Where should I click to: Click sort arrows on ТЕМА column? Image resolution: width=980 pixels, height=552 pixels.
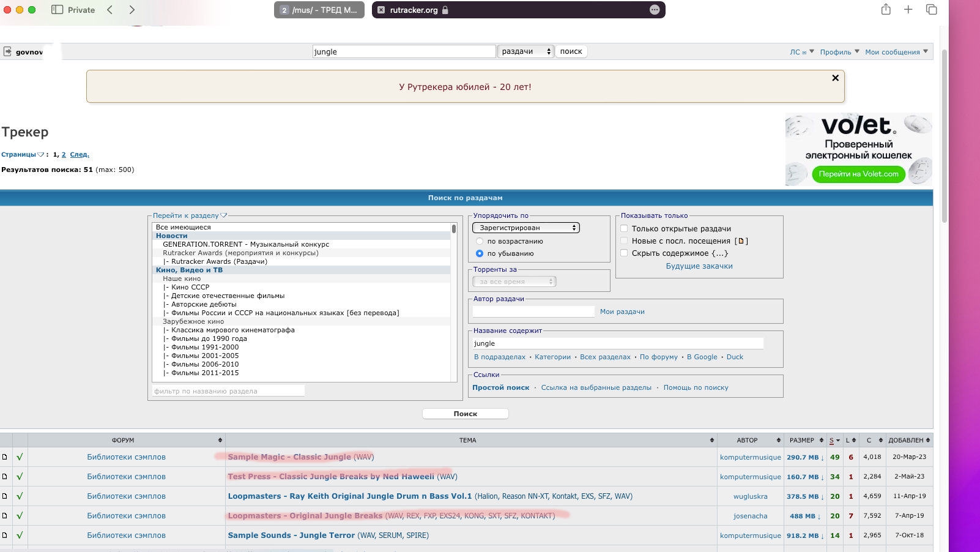712,440
